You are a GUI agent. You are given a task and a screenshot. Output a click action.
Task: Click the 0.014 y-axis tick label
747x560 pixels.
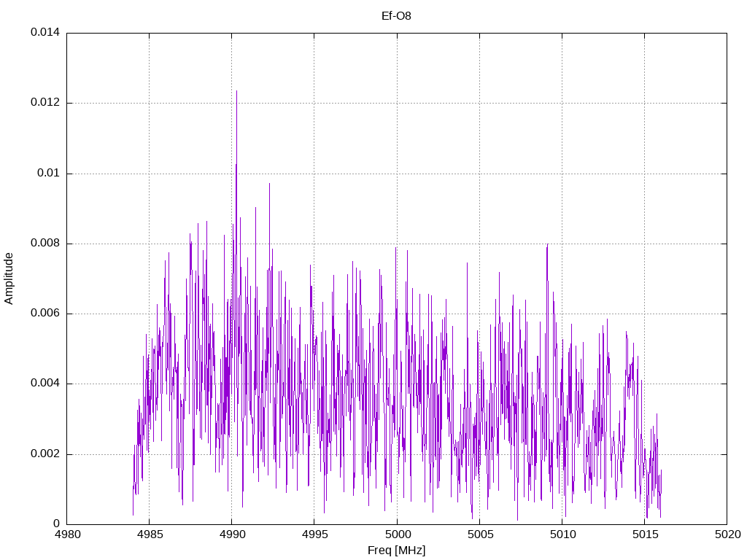tap(45, 32)
